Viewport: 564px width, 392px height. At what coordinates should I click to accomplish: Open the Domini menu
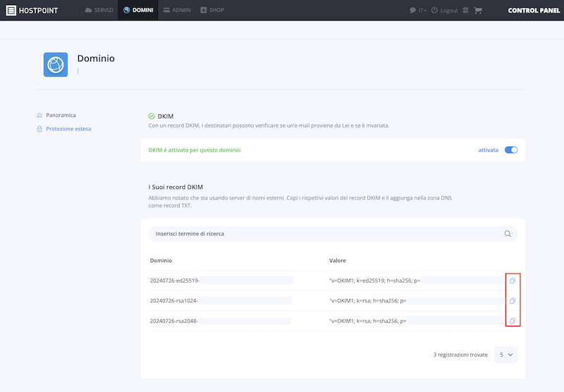click(138, 10)
